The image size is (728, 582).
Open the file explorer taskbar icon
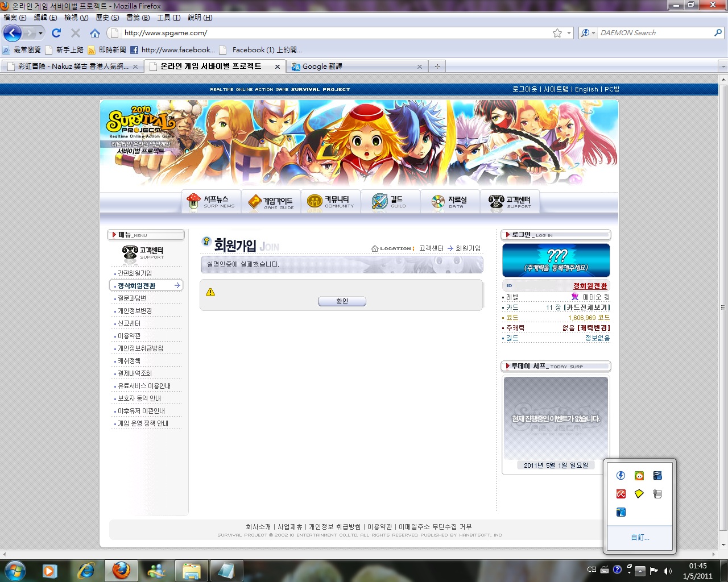191,571
